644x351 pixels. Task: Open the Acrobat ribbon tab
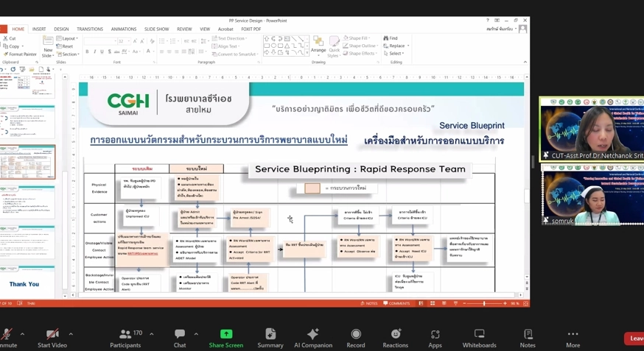pyautogui.click(x=225, y=29)
